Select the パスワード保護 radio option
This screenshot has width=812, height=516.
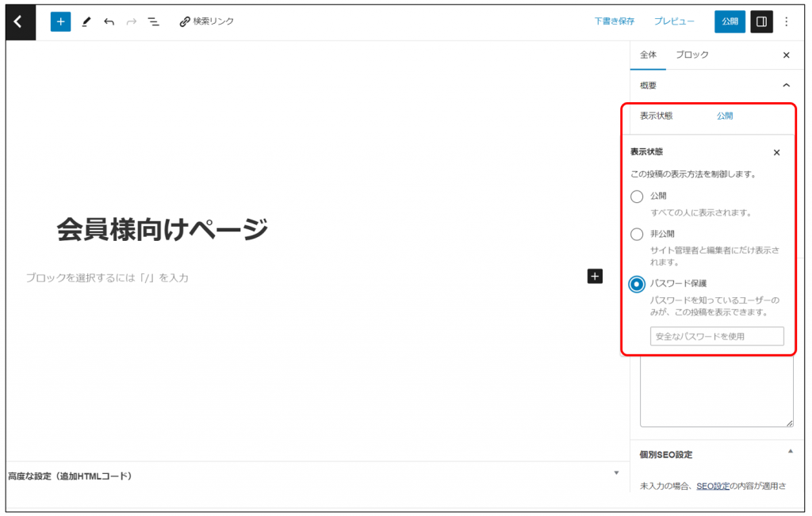point(637,285)
